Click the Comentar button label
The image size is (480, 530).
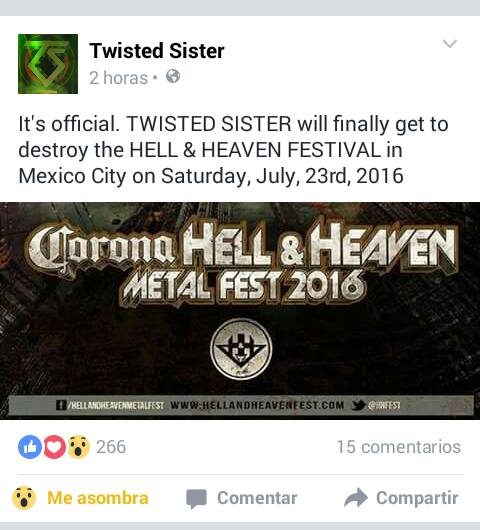257,498
